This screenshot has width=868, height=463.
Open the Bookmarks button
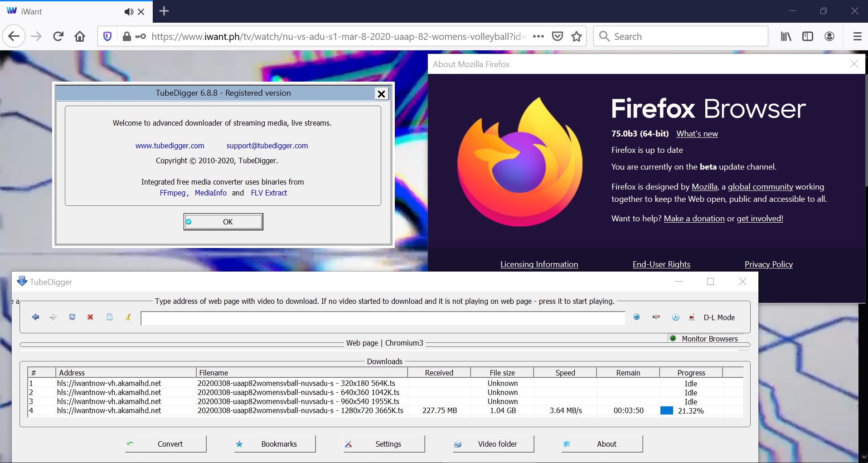tap(275, 444)
